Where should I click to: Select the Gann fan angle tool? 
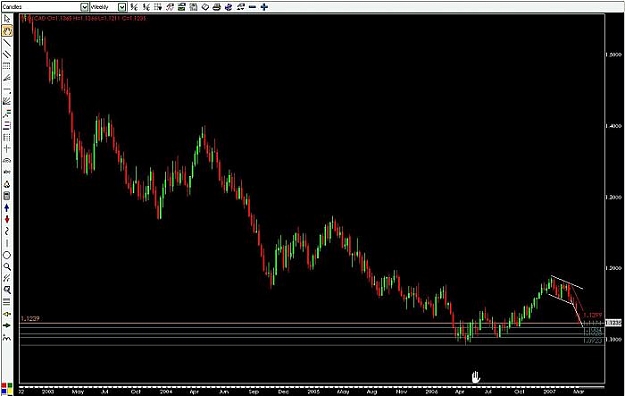tap(7, 78)
